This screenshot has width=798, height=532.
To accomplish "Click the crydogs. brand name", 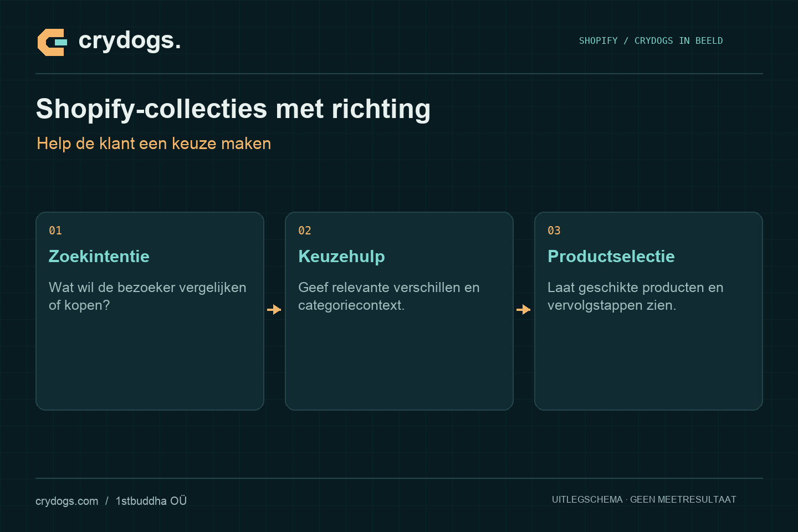I will coord(130,40).
